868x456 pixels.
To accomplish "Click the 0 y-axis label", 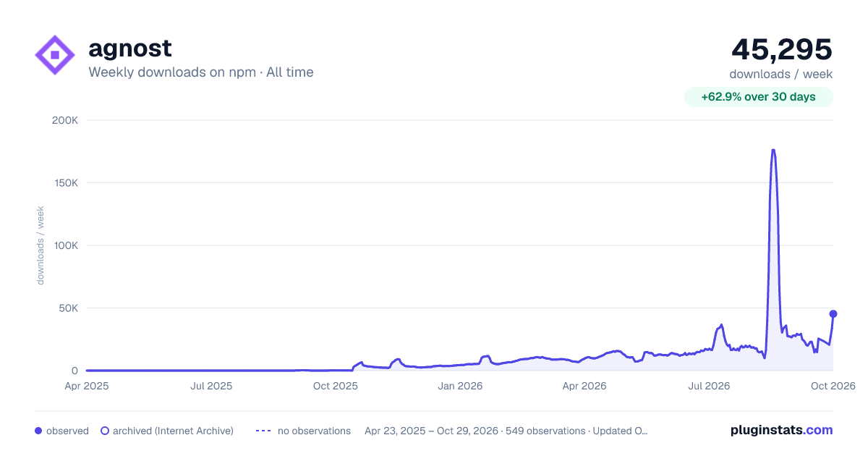I will (75, 371).
